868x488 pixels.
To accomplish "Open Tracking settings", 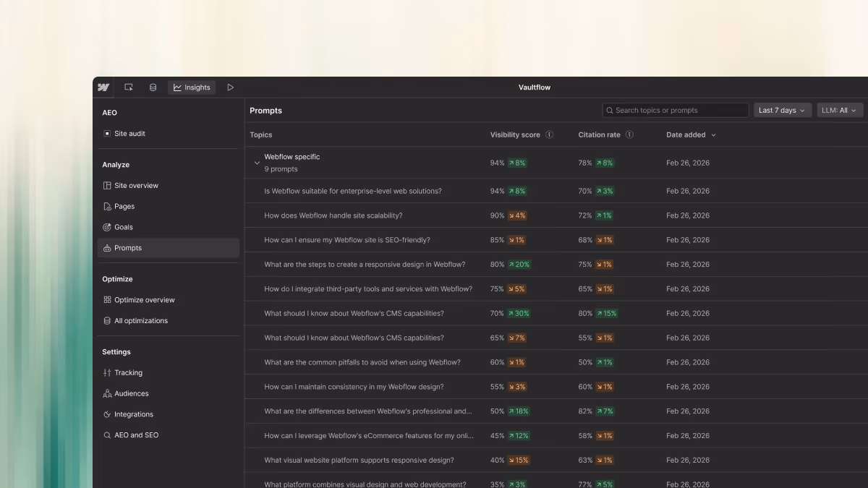I will tap(169, 373).
